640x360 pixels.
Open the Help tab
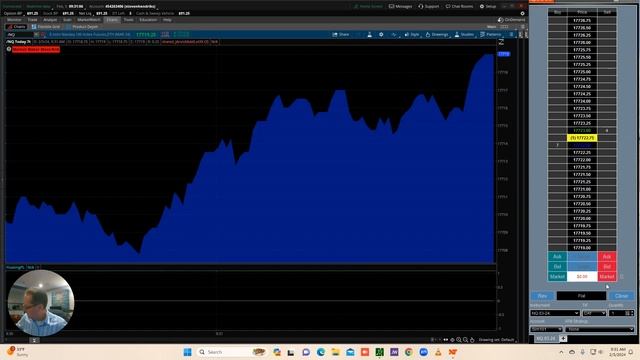[x=167, y=20]
